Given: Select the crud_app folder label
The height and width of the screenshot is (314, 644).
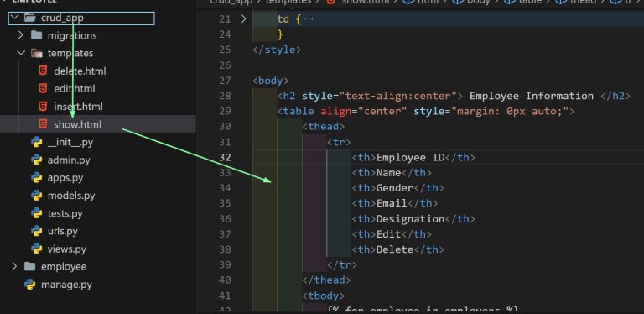Looking at the screenshot, I should click(62, 18).
